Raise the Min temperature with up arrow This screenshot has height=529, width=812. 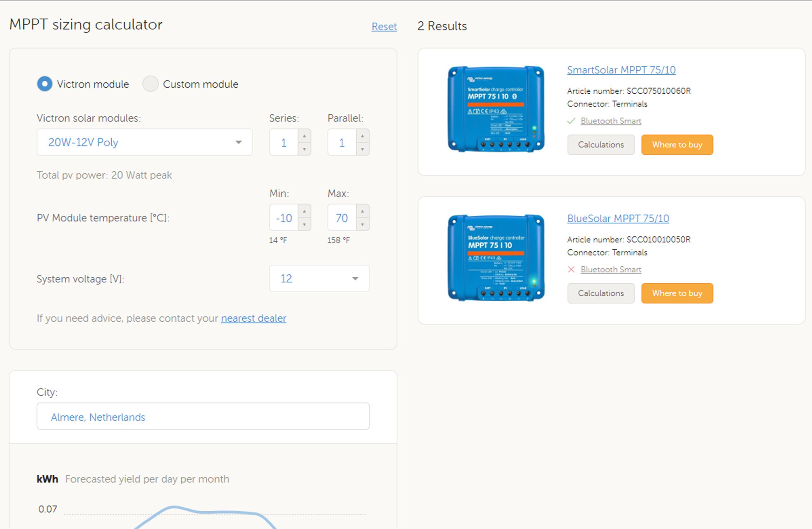click(304, 211)
